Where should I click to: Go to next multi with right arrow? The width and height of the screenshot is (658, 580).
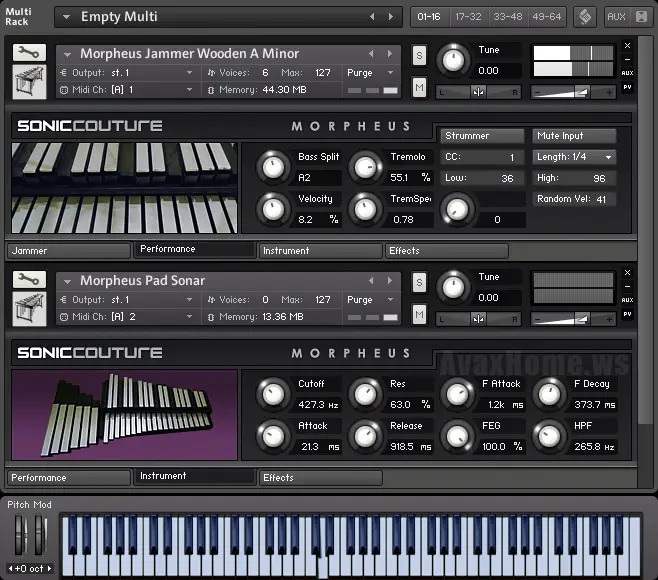[391, 17]
